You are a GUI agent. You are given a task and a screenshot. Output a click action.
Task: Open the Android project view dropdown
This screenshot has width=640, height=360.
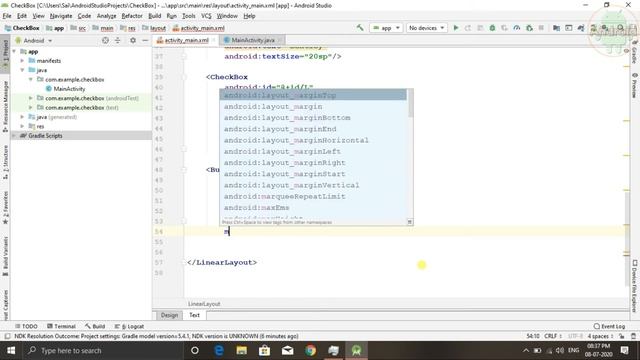(33, 40)
